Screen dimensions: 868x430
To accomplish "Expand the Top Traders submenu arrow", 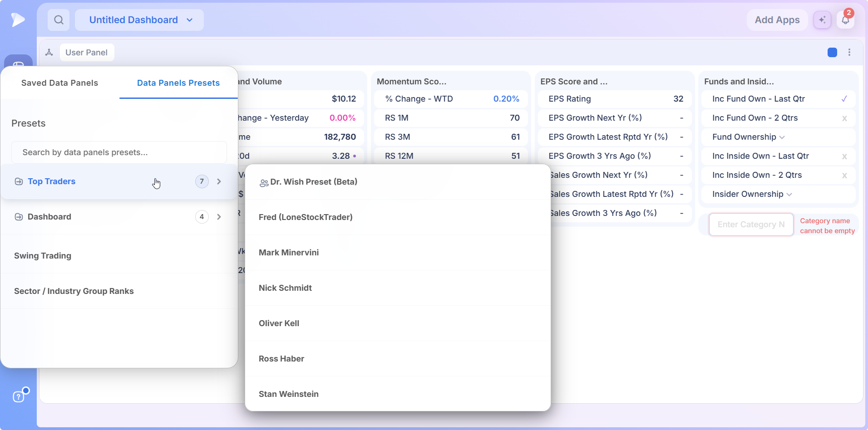I will tap(219, 181).
